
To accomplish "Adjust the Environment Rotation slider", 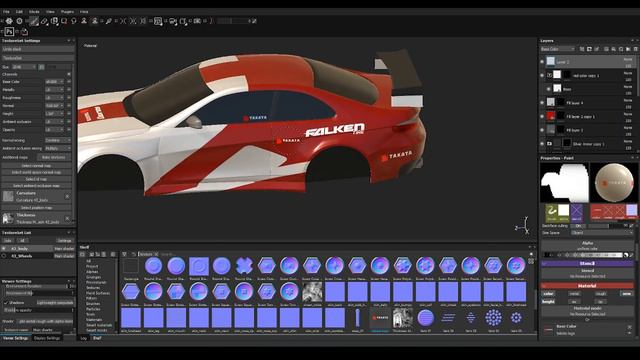I will click(x=38, y=287).
